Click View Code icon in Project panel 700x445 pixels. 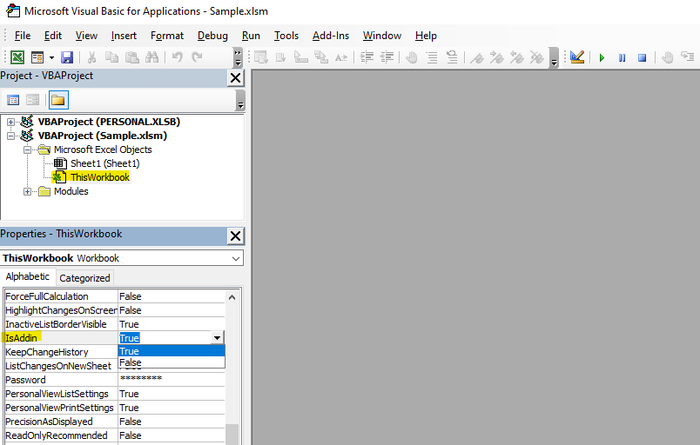(14, 100)
